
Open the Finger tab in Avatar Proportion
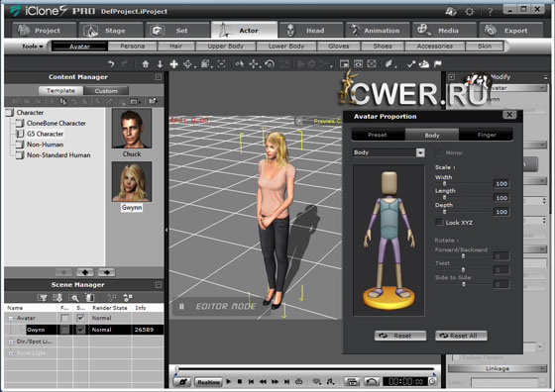click(487, 135)
